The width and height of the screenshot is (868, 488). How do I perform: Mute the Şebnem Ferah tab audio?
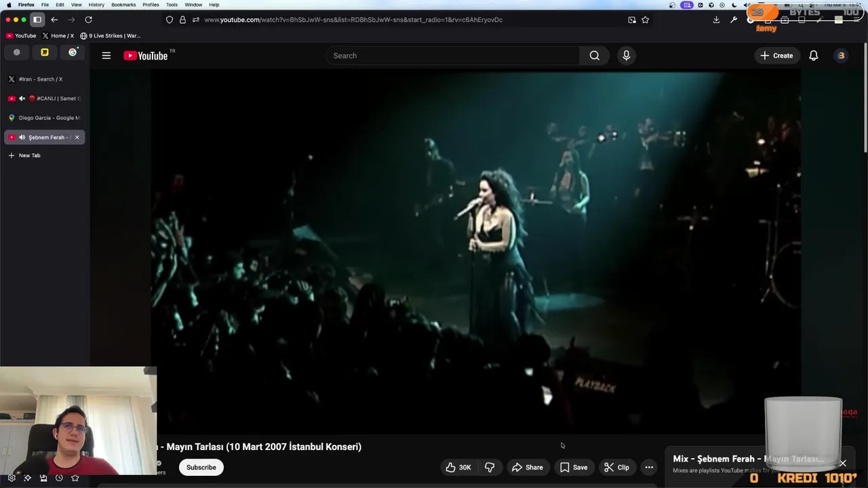click(22, 137)
